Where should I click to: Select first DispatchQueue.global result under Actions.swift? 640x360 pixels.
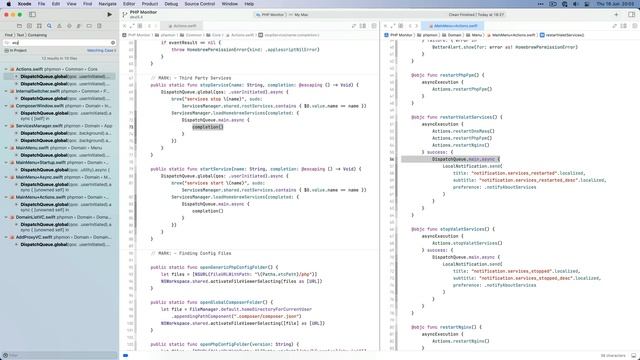click(x=60, y=76)
